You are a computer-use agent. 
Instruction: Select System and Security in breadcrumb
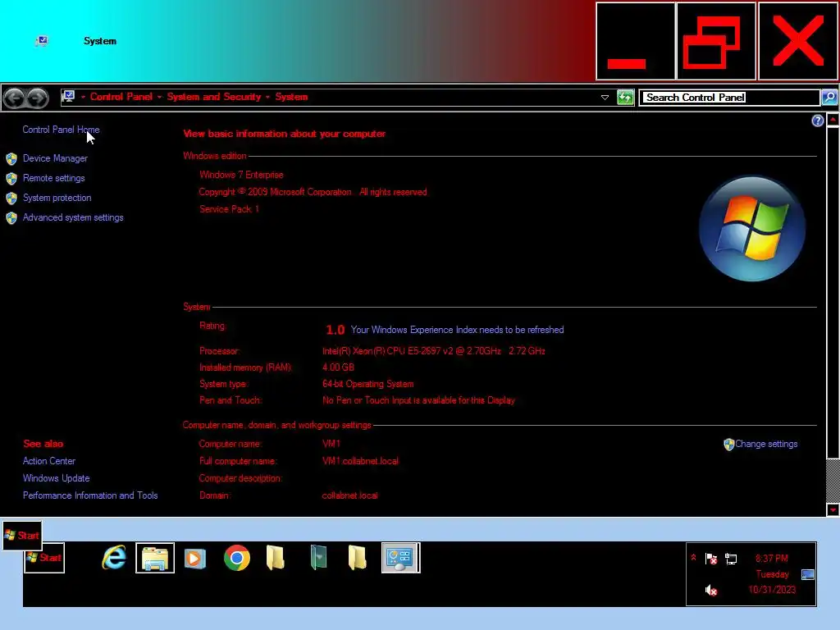pos(214,97)
